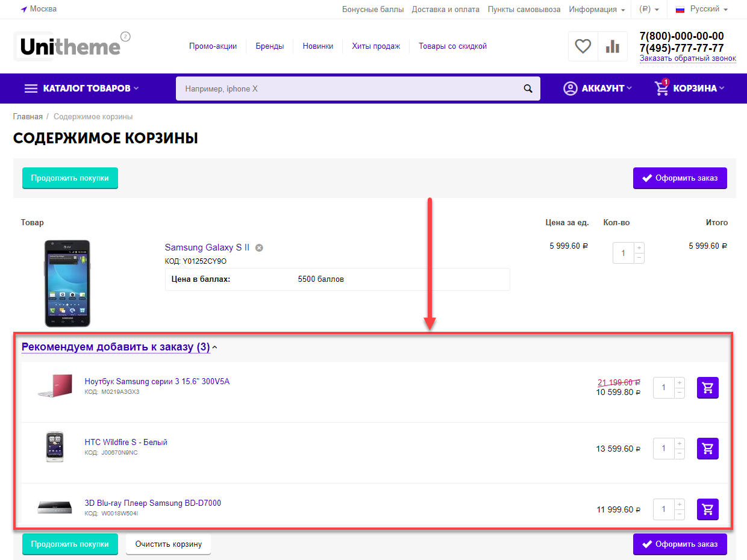Click the Unitheme logo
747x560 pixels.
coord(70,46)
